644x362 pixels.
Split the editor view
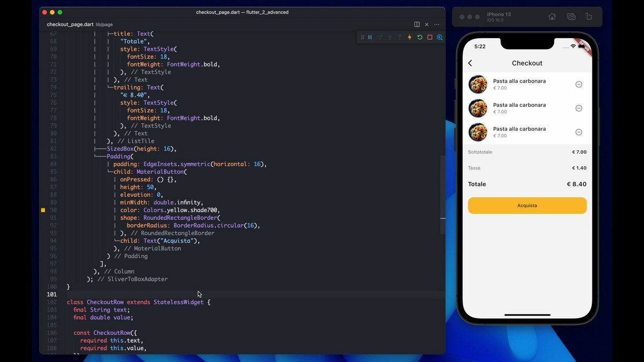pos(417,25)
